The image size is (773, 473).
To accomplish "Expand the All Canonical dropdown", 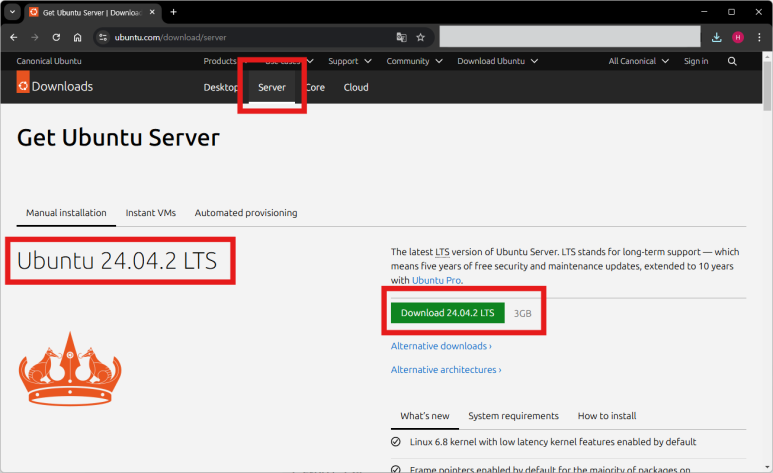I will (638, 61).
